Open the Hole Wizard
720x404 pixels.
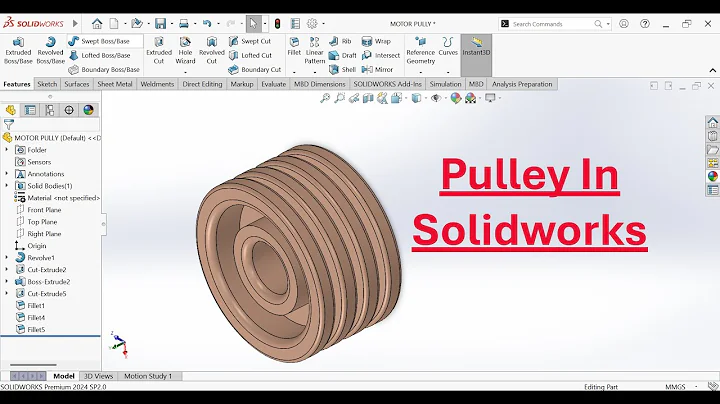click(185, 50)
